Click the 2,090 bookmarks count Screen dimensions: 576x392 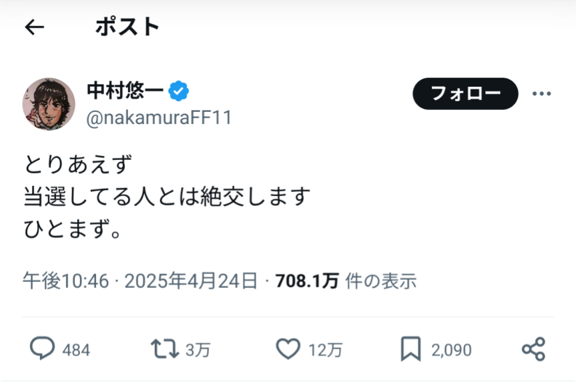[x=450, y=349]
